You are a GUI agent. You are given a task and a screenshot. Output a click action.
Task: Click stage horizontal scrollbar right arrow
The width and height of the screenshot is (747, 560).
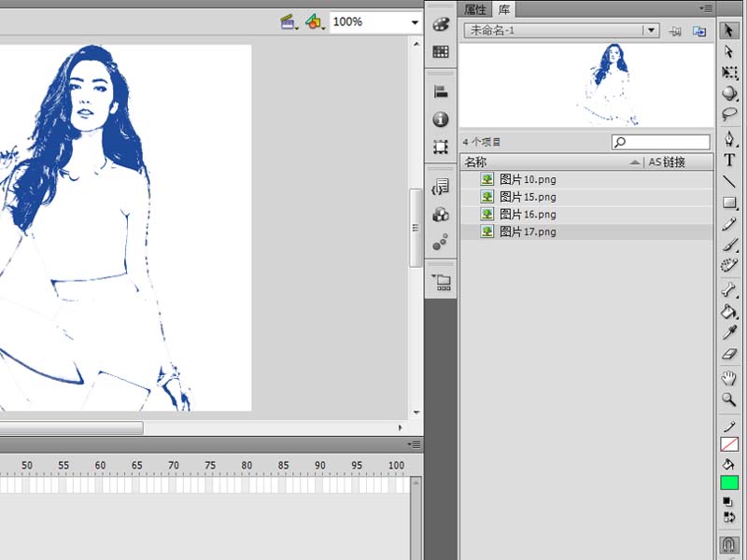point(401,427)
